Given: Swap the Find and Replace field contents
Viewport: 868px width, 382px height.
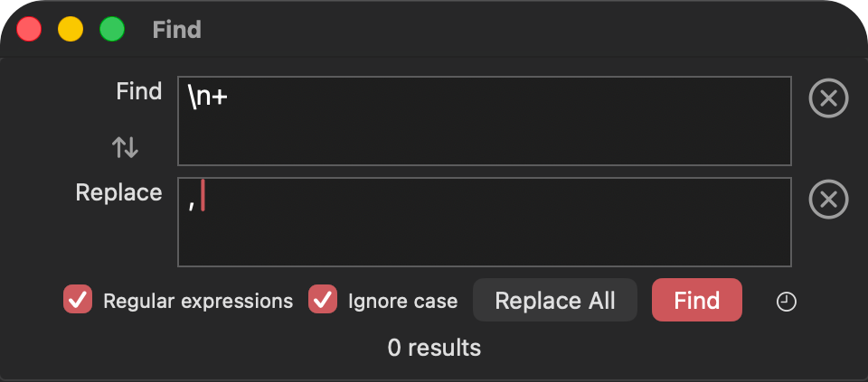Looking at the screenshot, I should [125, 147].
